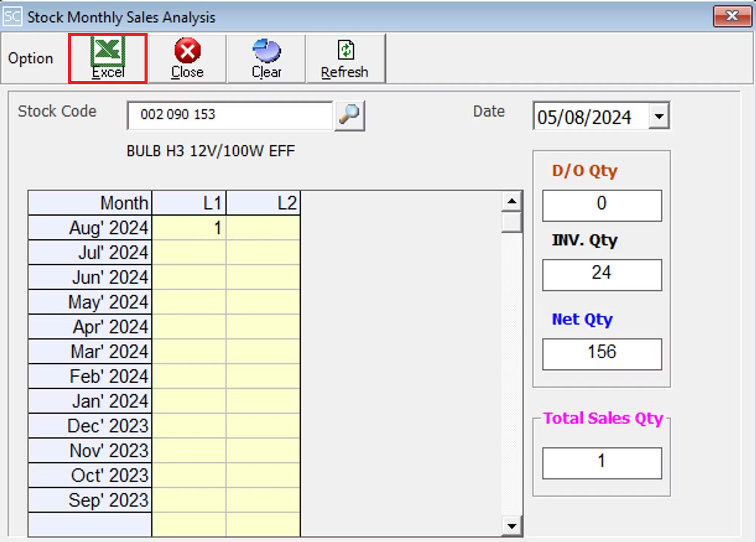Screen dimensions: 756x542
Task: Open stock lookup via the magnifier icon
Action: pos(349,115)
